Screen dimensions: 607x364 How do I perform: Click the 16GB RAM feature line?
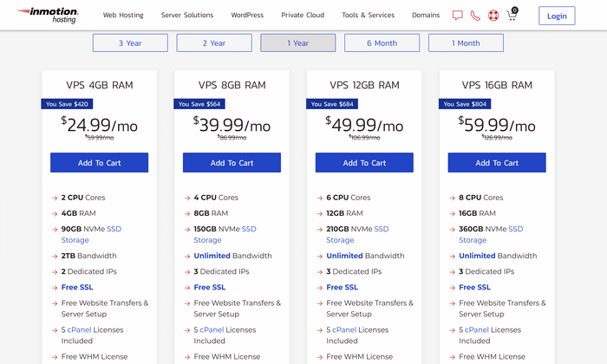click(477, 213)
